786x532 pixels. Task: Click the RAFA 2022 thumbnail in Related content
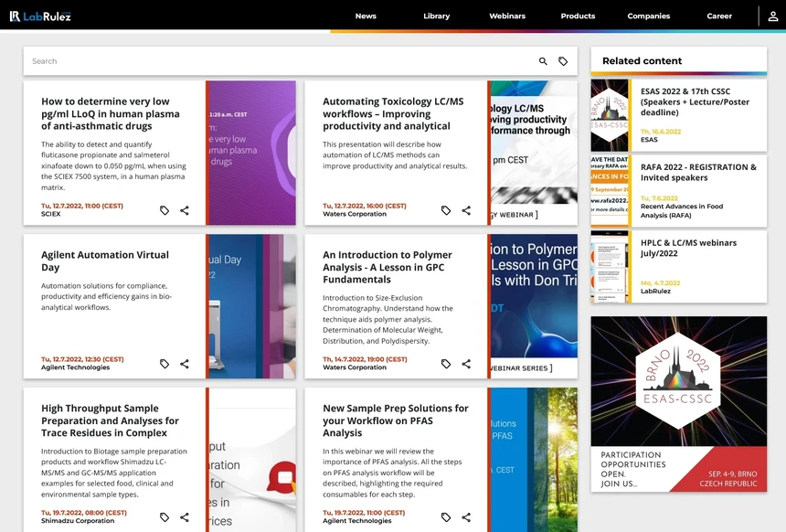[609, 191]
